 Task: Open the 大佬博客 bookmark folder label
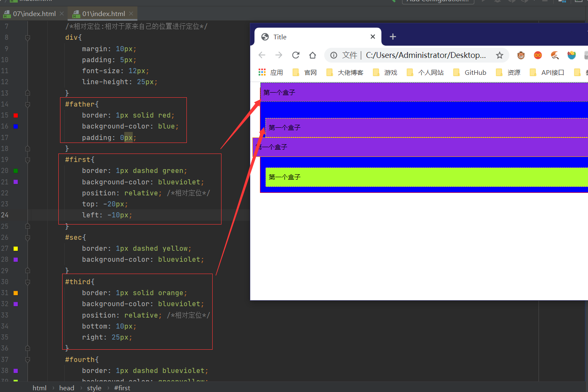coord(351,72)
